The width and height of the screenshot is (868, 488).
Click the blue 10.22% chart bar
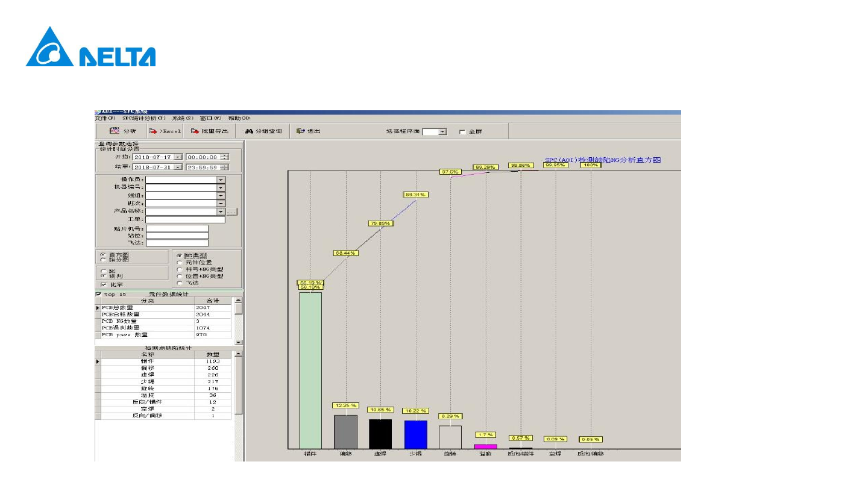416,435
